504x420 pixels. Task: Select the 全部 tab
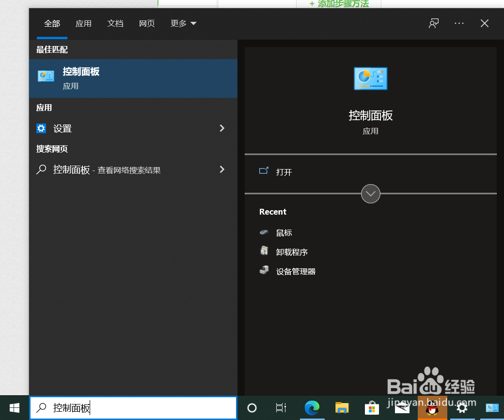click(x=52, y=23)
